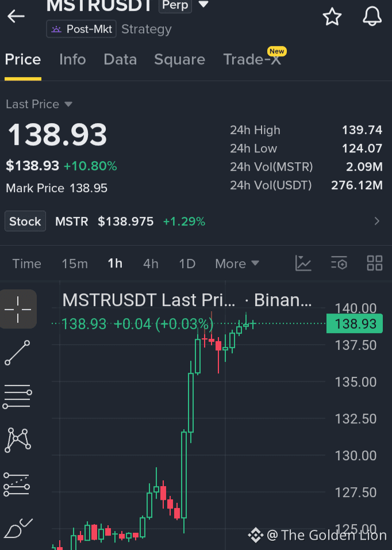Image resolution: width=392 pixels, height=550 pixels.
Task: Tap the Mark Price 138.95 text
Action: coord(56,188)
